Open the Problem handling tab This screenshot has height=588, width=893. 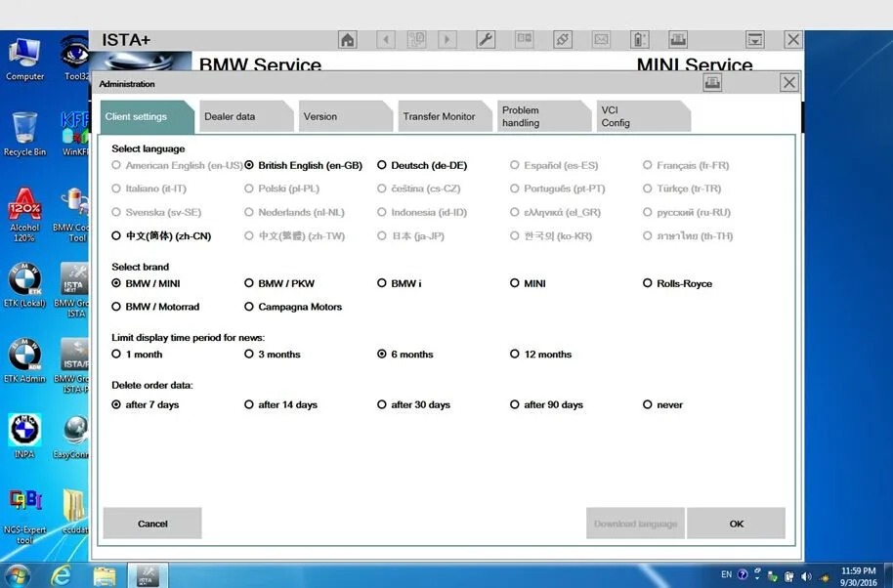tap(544, 116)
